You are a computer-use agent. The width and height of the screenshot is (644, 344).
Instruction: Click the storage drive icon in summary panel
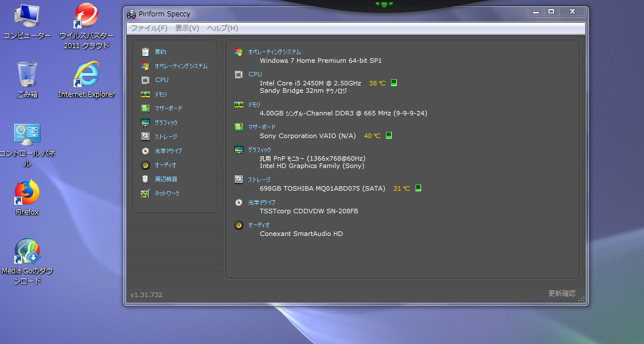[239, 179]
